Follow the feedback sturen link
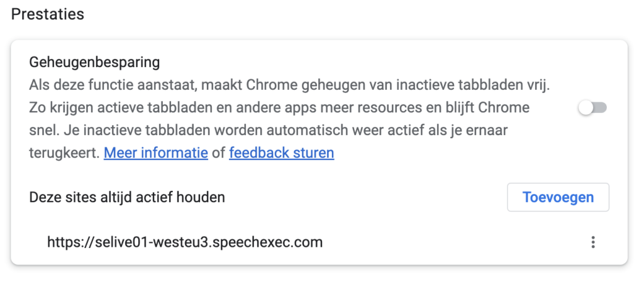 (x=281, y=153)
